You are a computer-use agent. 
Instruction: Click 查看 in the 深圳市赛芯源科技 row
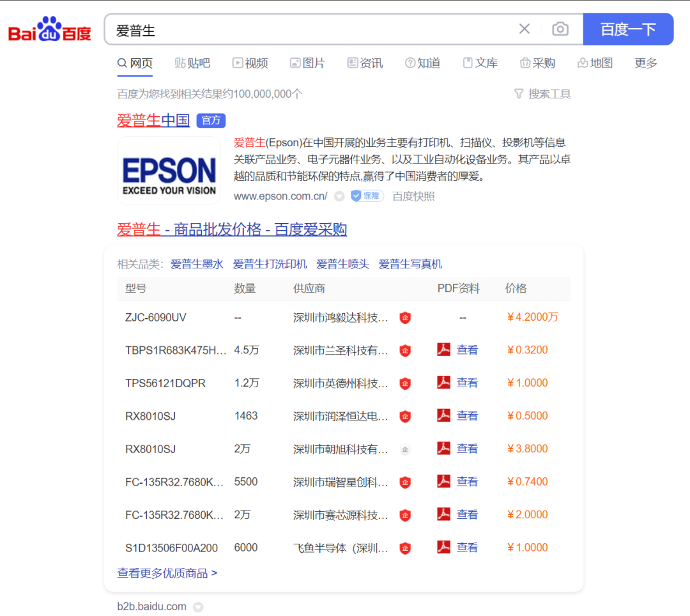(x=467, y=514)
